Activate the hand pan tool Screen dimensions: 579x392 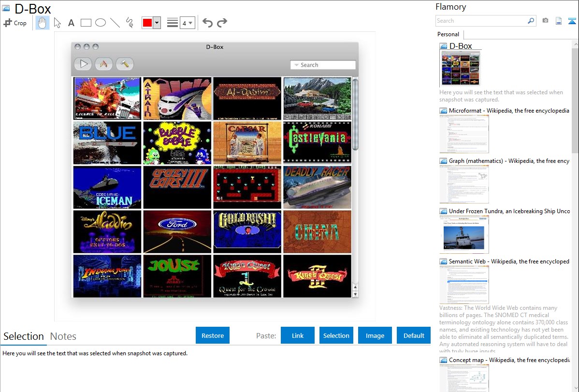[x=42, y=23]
